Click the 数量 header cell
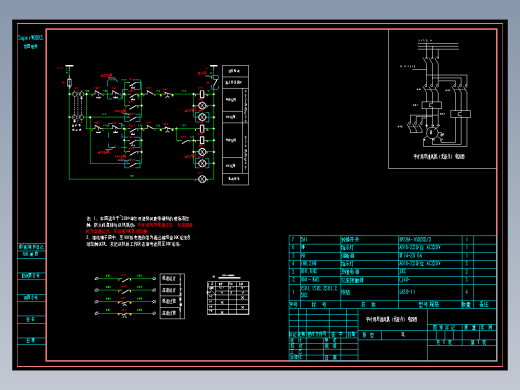Viewport: 520px width, 390px height. click(x=467, y=304)
